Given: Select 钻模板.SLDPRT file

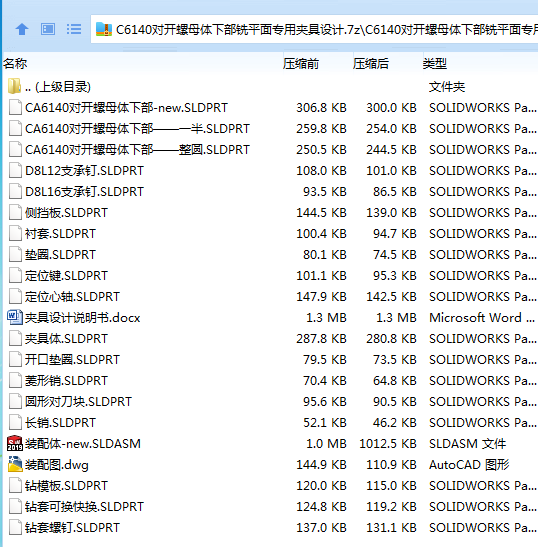Looking at the screenshot, I should [66, 486].
